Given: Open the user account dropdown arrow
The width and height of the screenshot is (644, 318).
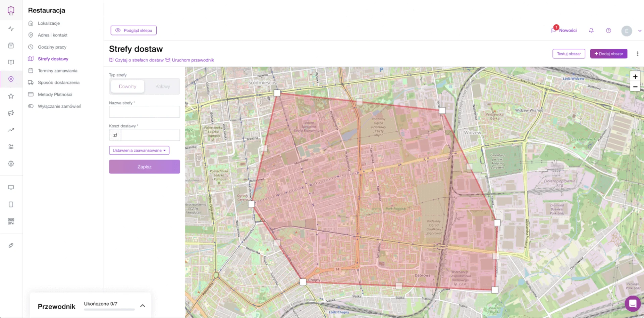Looking at the screenshot, I should (x=640, y=31).
